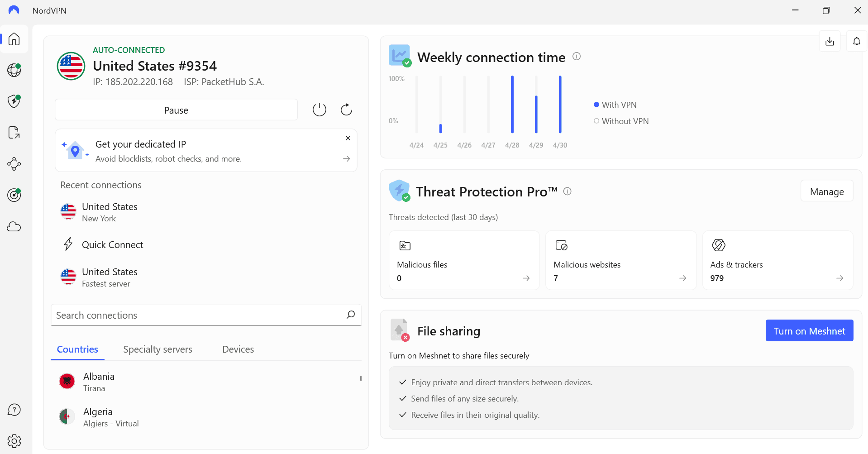Click the Search connections field

[206, 315]
